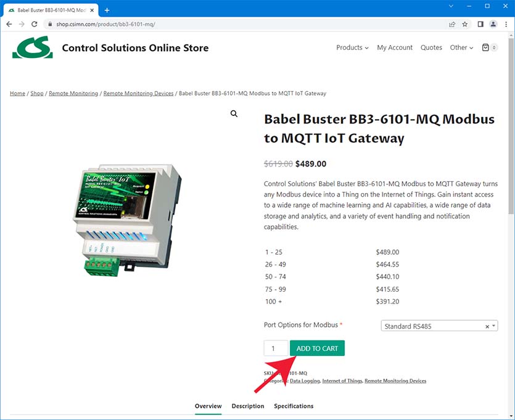The width and height of the screenshot is (515, 420).
Task: Open Remote Monitoring Devices category link
Action: 395,381
